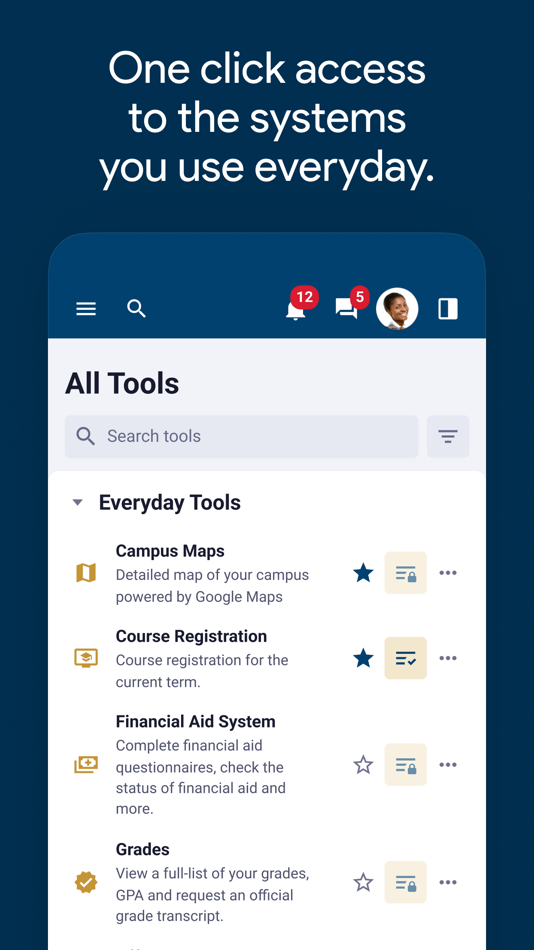Tap the search magnifier in the header
This screenshot has width=534, height=950.
coord(136,309)
